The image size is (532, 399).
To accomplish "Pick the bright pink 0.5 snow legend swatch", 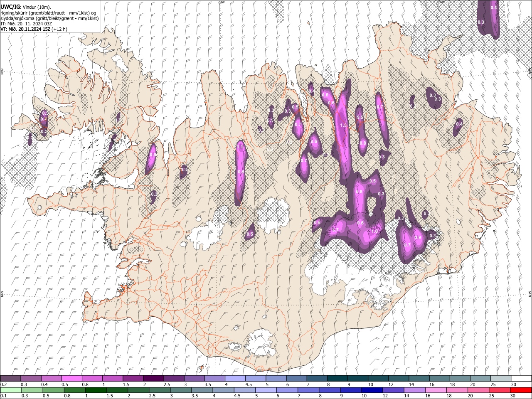I will tap(72, 378).
